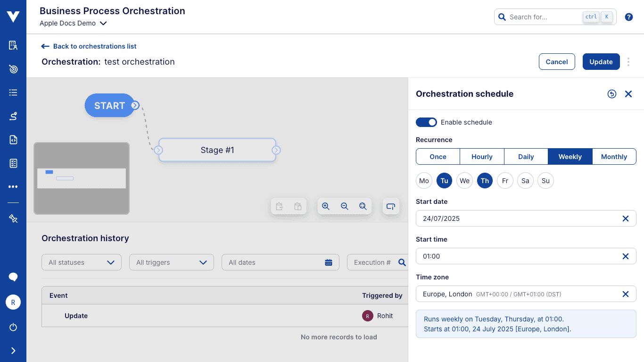The width and height of the screenshot is (644, 362).
Task: Select the workflow icon in the left sidebar
Action: [13, 116]
